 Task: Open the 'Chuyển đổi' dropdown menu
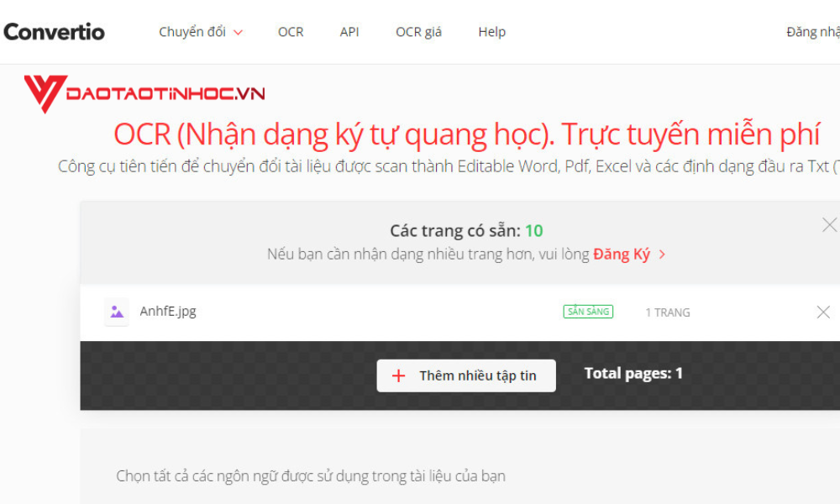click(x=194, y=31)
